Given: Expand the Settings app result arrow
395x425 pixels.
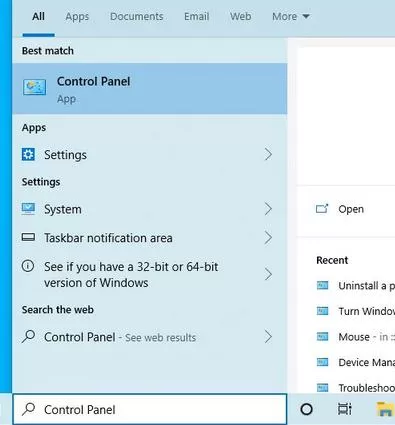Looking at the screenshot, I should [x=268, y=154].
